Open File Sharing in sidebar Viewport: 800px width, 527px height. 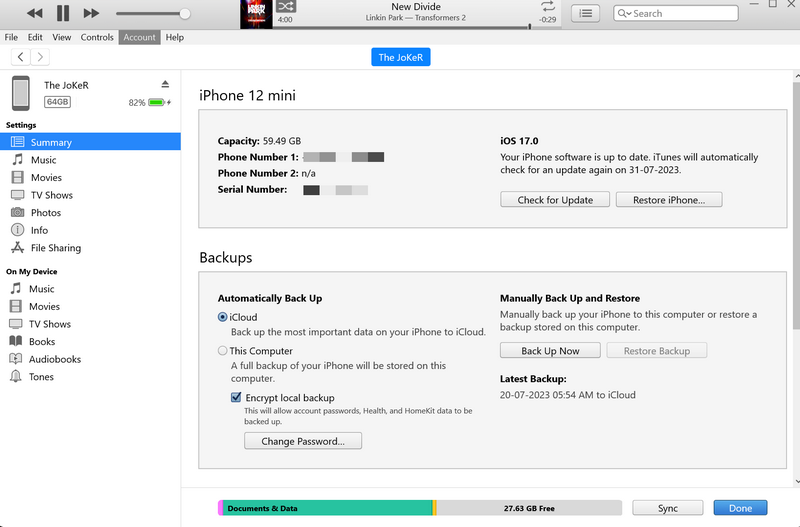(x=55, y=248)
